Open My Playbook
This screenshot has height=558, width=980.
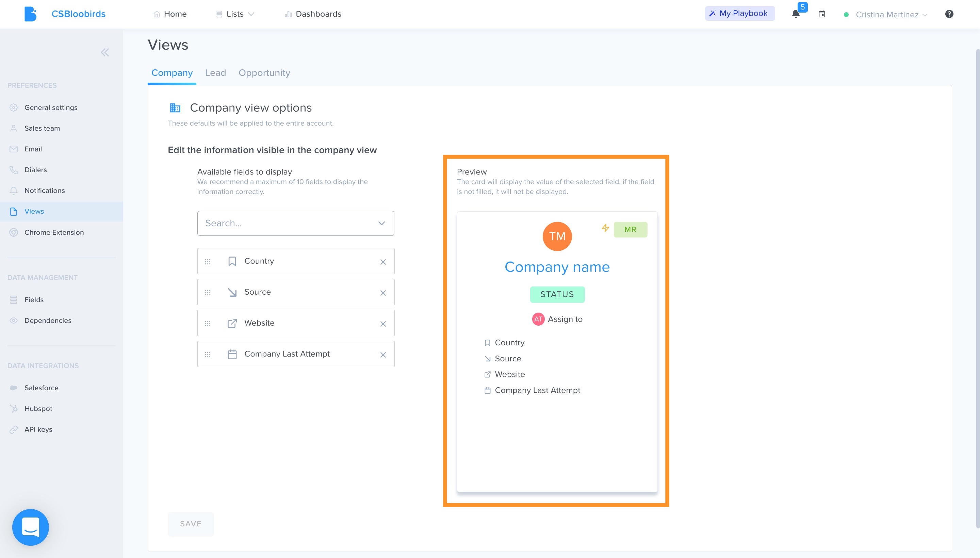739,13
